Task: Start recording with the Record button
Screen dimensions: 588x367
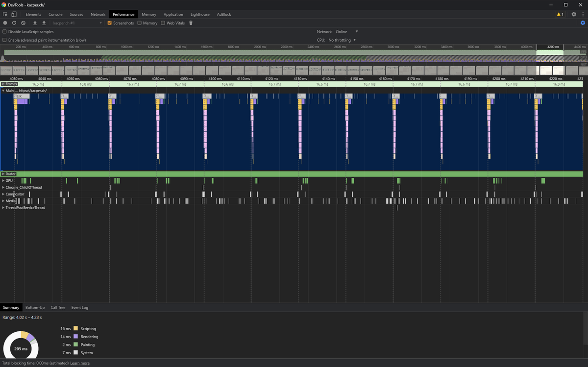Action: pyautogui.click(x=5, y=23)
